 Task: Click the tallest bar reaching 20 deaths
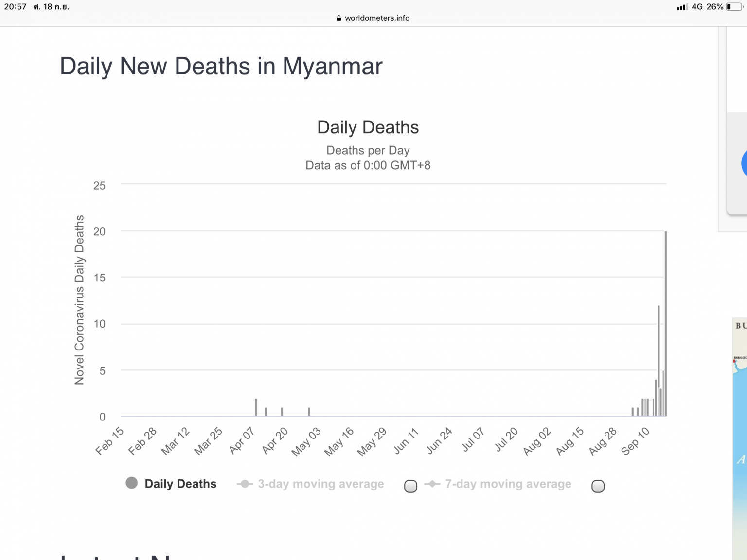click(665, 324)
